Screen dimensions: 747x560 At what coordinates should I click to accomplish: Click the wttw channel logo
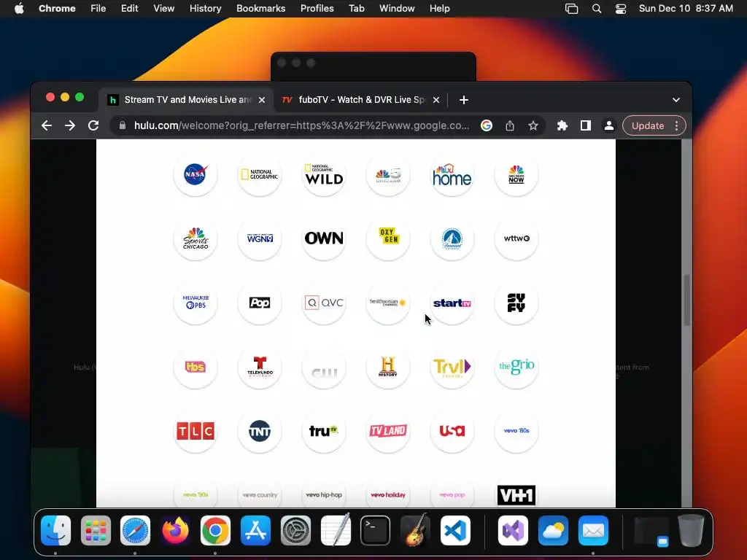pyautogui.click(x=516, y=238)
